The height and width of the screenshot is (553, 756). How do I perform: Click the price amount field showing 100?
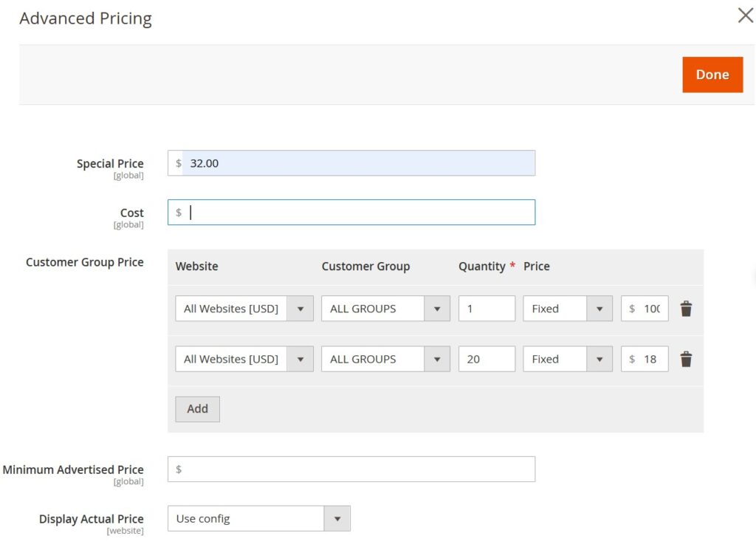pyautogui.click(x=650, y=309)
